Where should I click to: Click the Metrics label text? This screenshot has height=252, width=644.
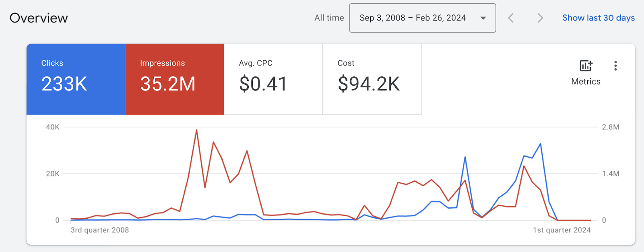586,82
